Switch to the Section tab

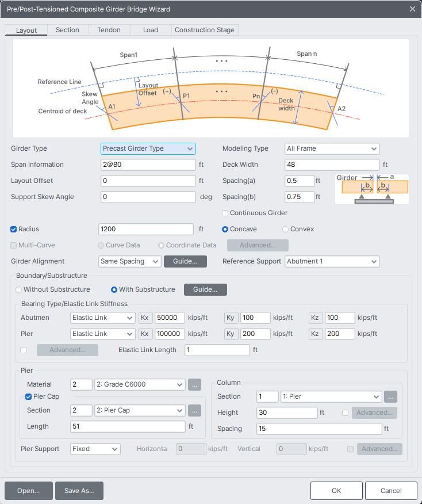pyautogui.click(x=67, y=30)
